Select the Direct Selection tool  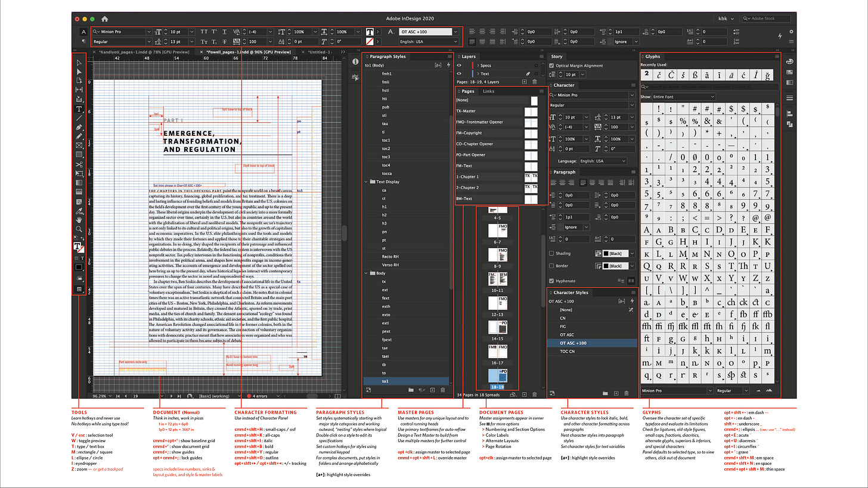coord(79,72)
